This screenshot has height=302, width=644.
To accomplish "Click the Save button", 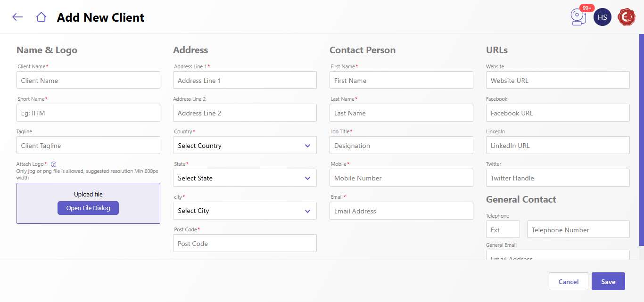I will tap(608, 282).
